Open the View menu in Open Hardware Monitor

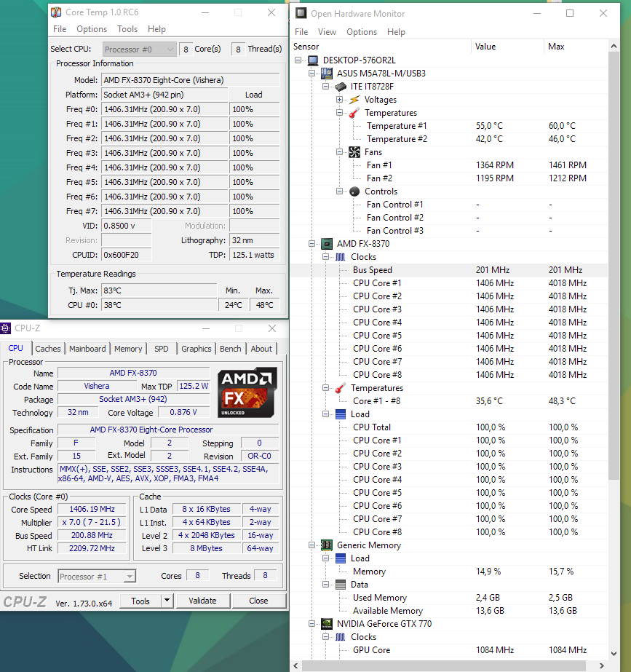327,32
